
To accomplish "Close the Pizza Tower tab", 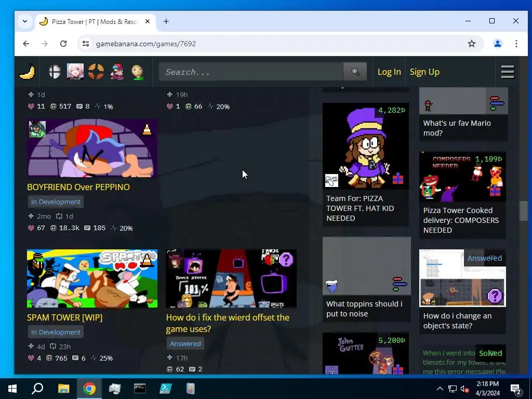I will [147, 21].
